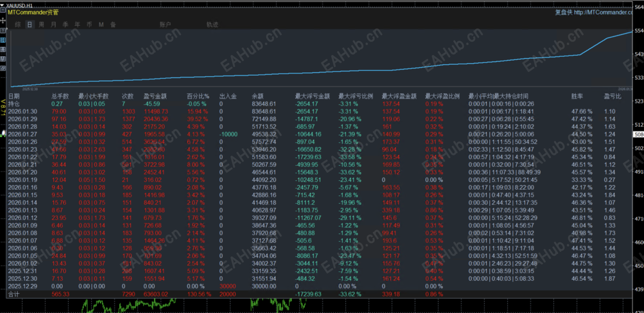The width and height of the screenshot is (644, 313).
Task: Select the 2026.01.29 date row
Action: point(23,119)
